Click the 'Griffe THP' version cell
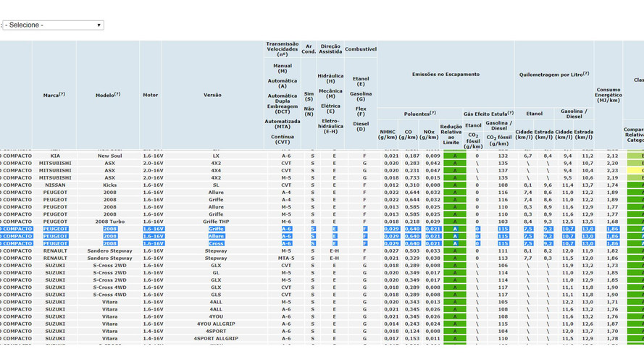Screen dimensions: 644x362 point(216,222)
